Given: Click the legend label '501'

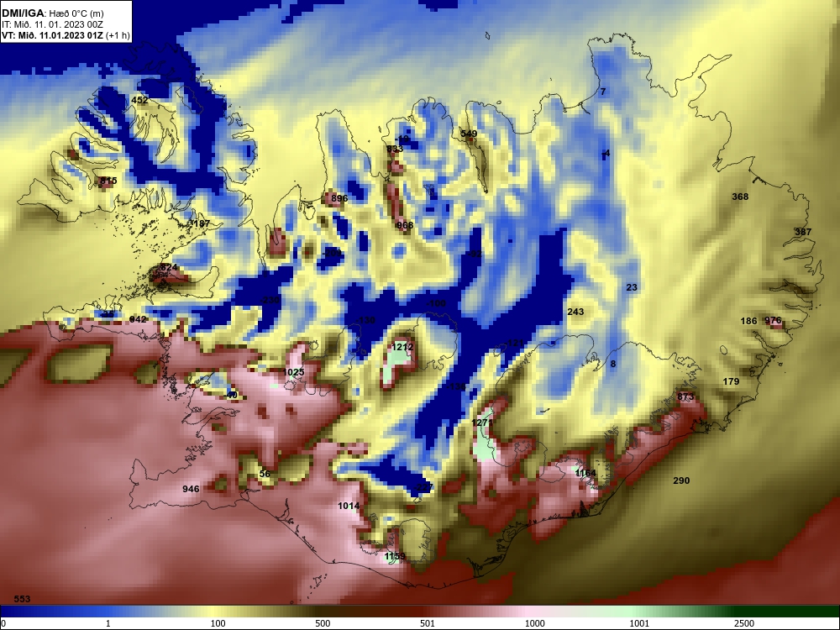Looking at the screenshot, I should [x=428, y=623].
